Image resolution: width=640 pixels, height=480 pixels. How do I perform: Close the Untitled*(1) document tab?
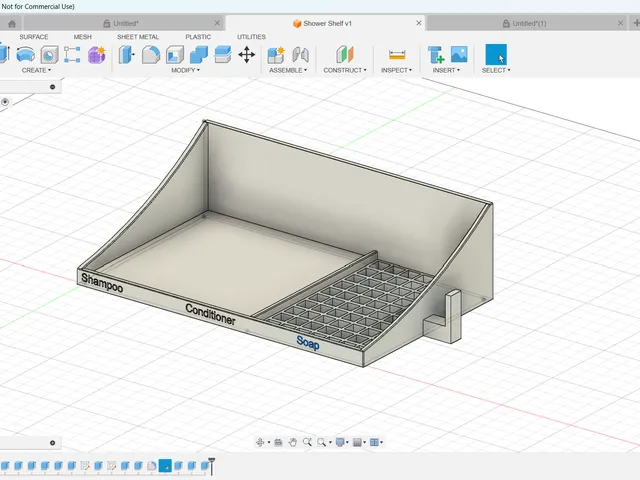(620, 23)
